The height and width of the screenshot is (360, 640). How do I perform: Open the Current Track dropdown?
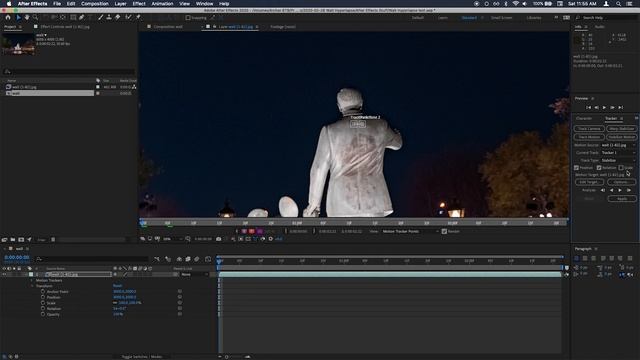click(619, 153)
